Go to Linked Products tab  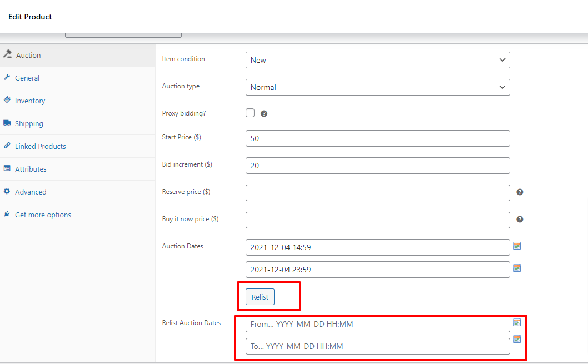[40, 147]
